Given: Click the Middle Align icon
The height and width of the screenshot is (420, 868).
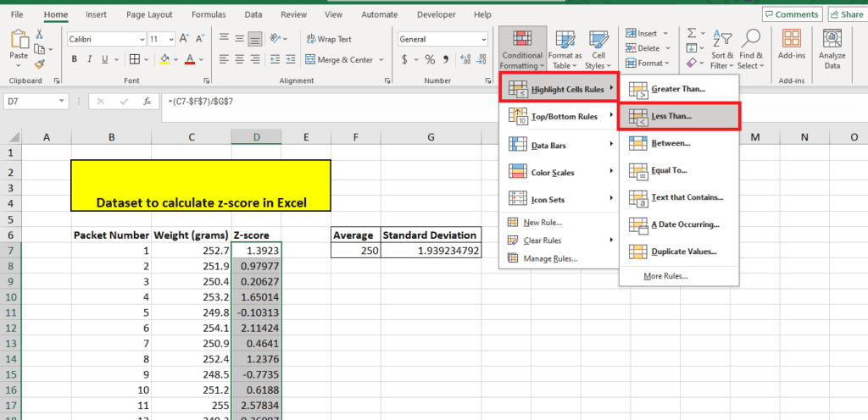Looking at the screenshot, I should click(240, 39).
